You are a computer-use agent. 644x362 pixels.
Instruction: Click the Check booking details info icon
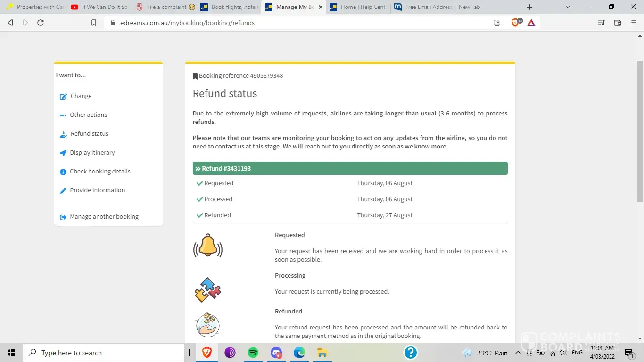tap(63, 172)
